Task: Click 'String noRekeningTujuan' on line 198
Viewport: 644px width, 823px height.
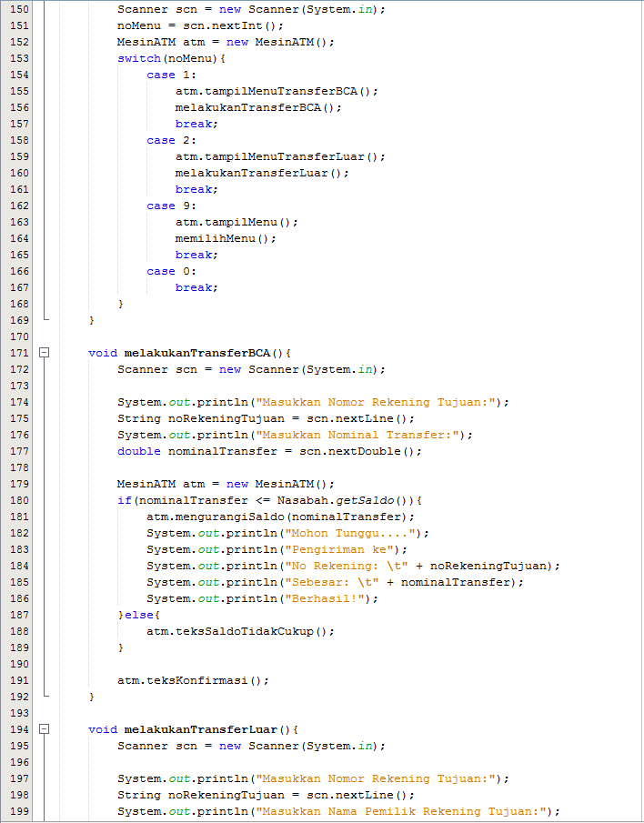Action: [201, 795]
